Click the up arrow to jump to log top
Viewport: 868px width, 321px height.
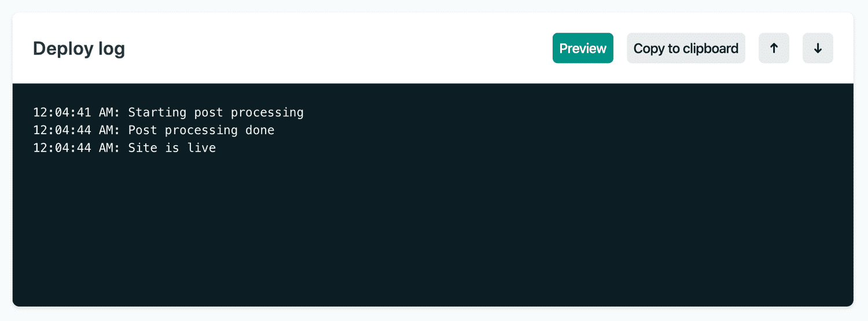click(774, 48)
